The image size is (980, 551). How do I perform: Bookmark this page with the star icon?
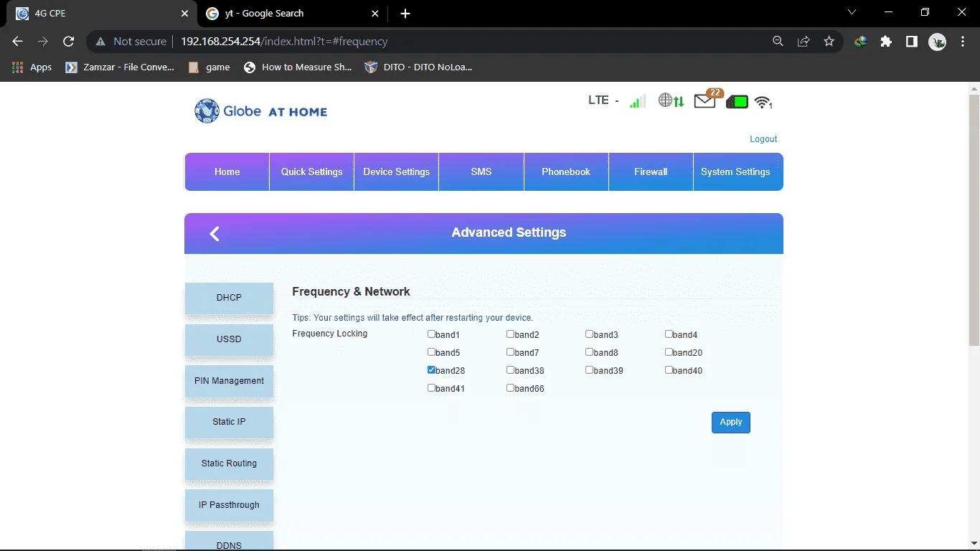pyautogui.click(x=829, y=42)
